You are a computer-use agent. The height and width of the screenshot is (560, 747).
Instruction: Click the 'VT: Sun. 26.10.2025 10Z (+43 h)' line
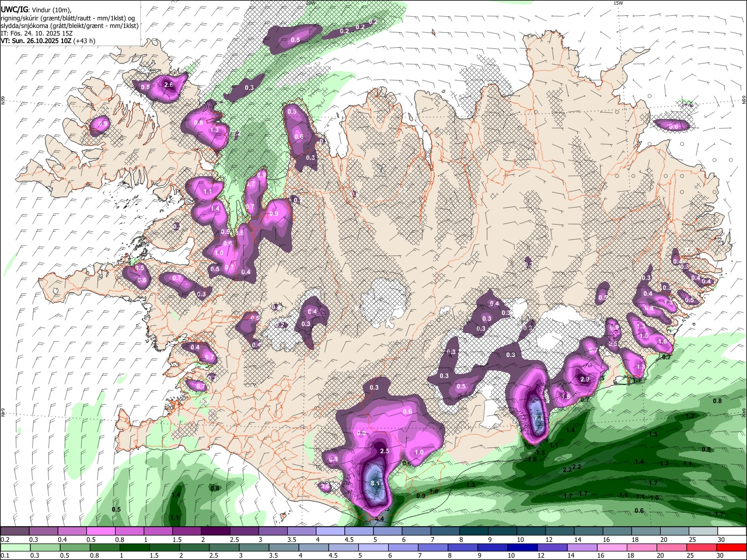point(48,41)
